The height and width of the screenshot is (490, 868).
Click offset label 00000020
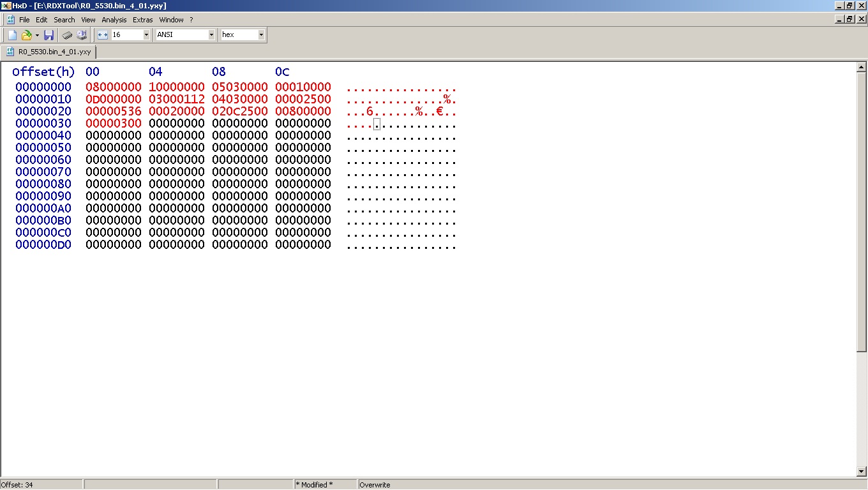point(43,111)
